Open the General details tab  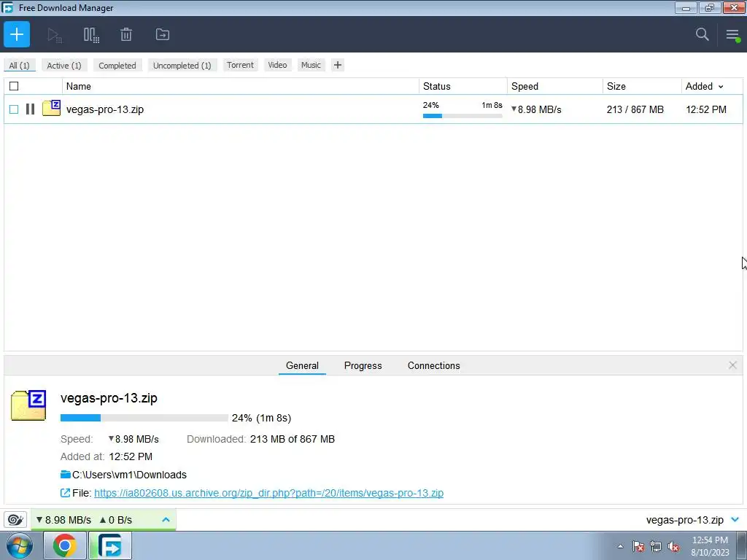coord(302,366)
